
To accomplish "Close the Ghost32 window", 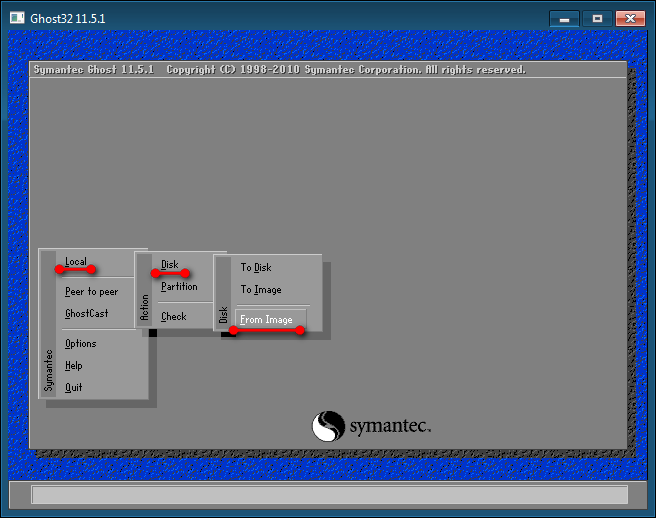I will (630, 19).
